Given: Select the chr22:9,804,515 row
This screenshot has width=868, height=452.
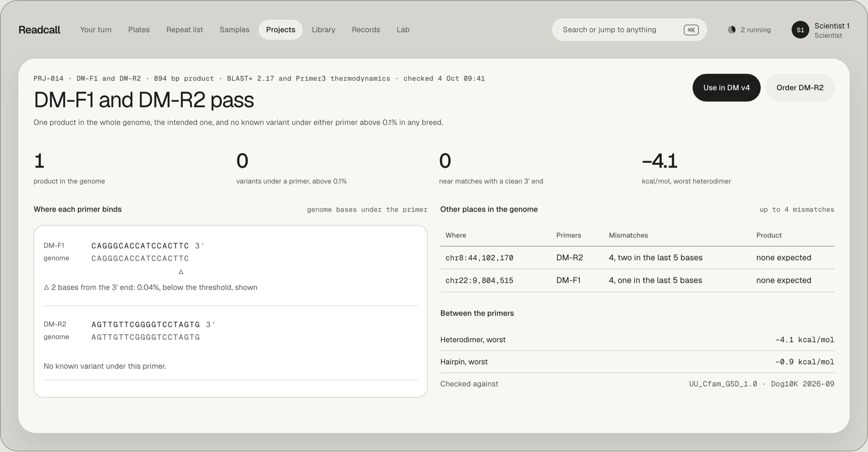Looking at the screenshot, I should (637, 280).
